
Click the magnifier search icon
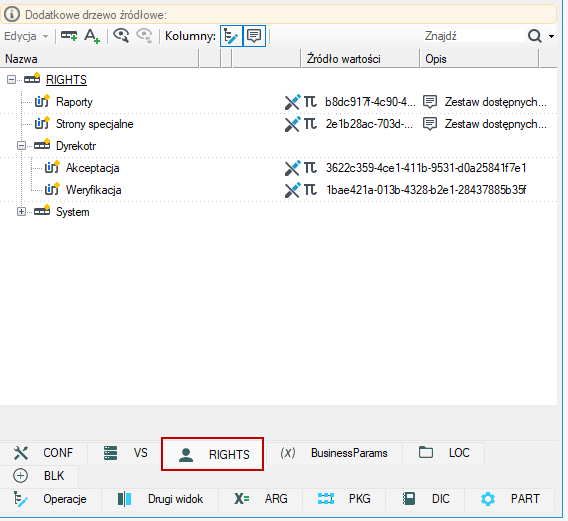pos(535,36)
